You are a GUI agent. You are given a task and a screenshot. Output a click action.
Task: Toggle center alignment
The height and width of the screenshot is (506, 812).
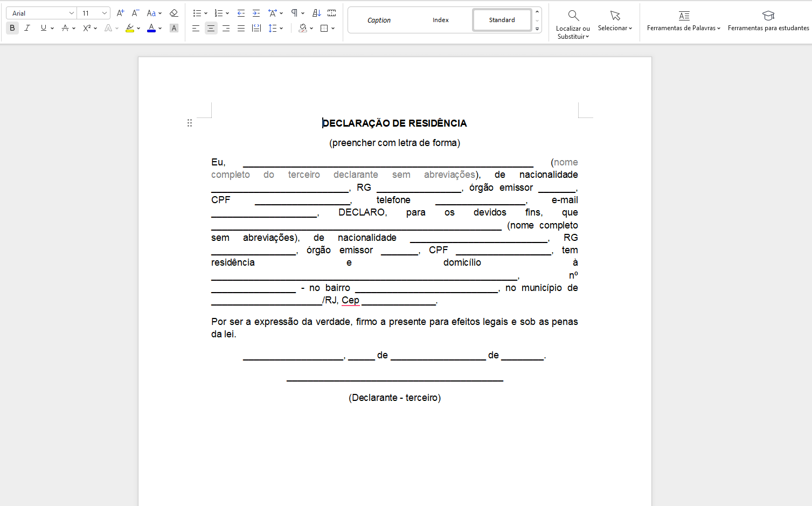pos(211,28)
